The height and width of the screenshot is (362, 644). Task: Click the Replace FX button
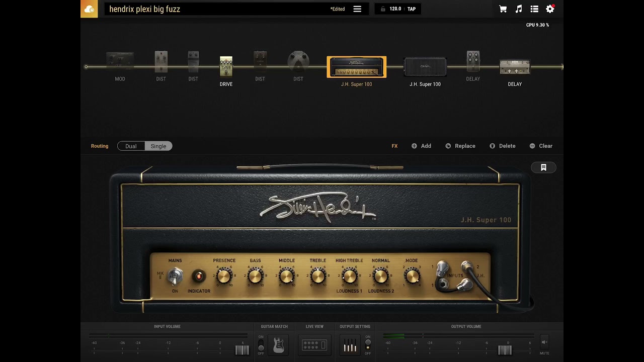(460, 146)
